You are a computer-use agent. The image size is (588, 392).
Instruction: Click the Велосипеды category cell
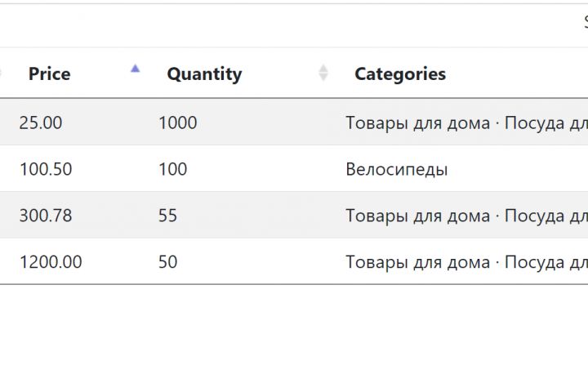click(396, 169)
